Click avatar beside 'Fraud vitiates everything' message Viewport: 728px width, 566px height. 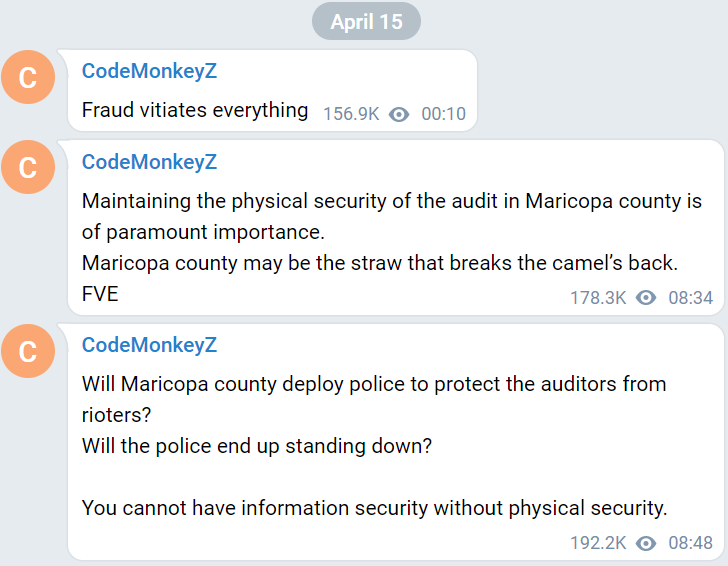pos(28,78)
